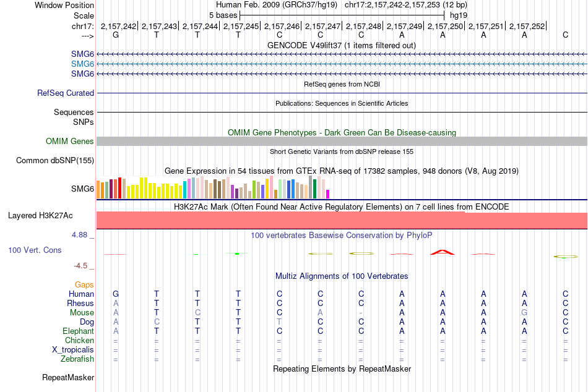This screenshot has height=392, width=588.
Task: Click the ---> sequence direction arrow
Action: 88,36
